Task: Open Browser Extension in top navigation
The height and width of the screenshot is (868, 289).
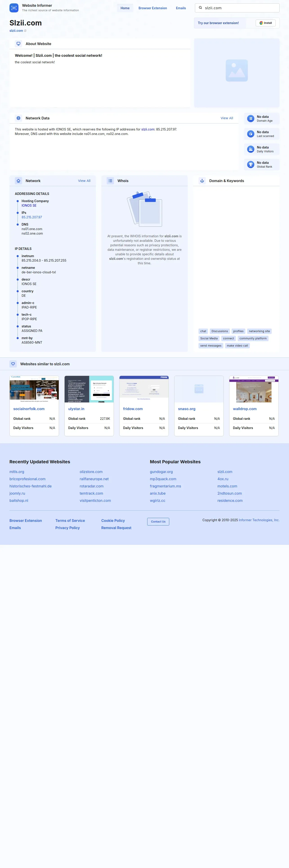Action: [153, 8]
